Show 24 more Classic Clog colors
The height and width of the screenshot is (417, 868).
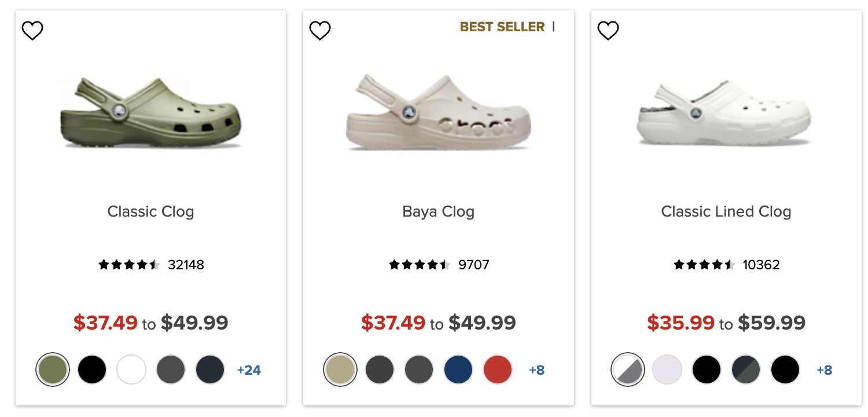249,370
